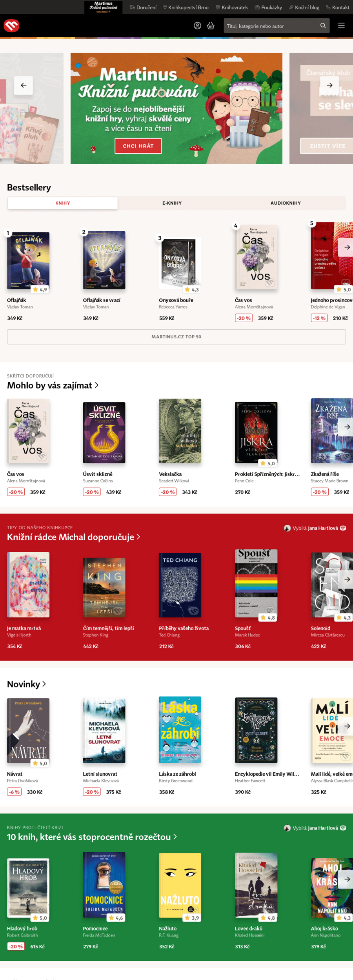Open the hamburger menu icon
This screenshot has height=980, width=353.
[341, 26]
